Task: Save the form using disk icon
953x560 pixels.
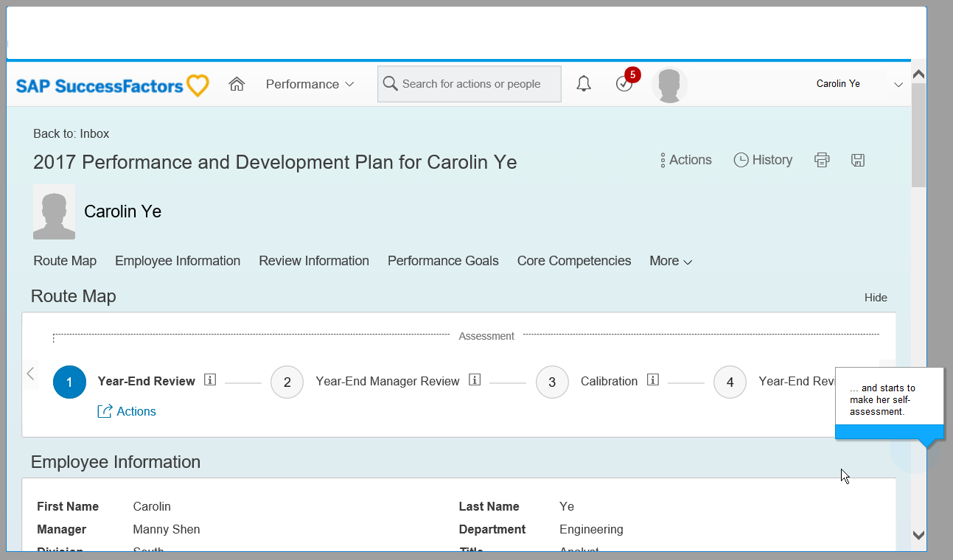Action: [x=857, y=160]
